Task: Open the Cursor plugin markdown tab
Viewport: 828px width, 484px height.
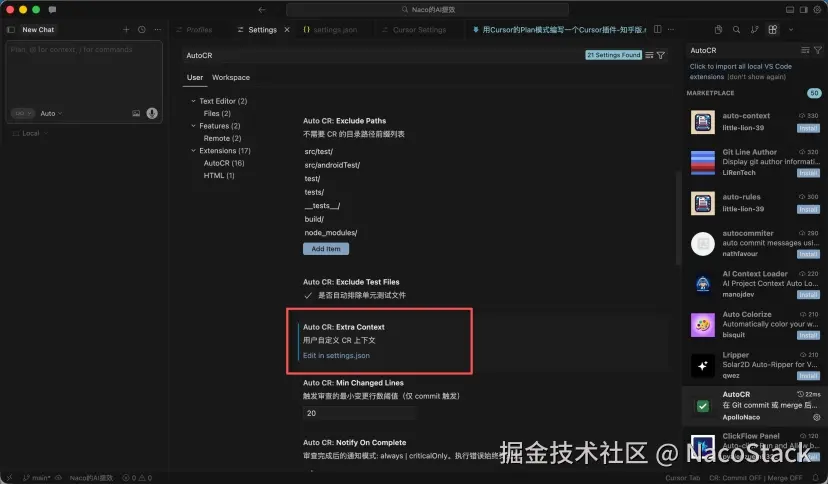Action: click(x=559, y=30)
